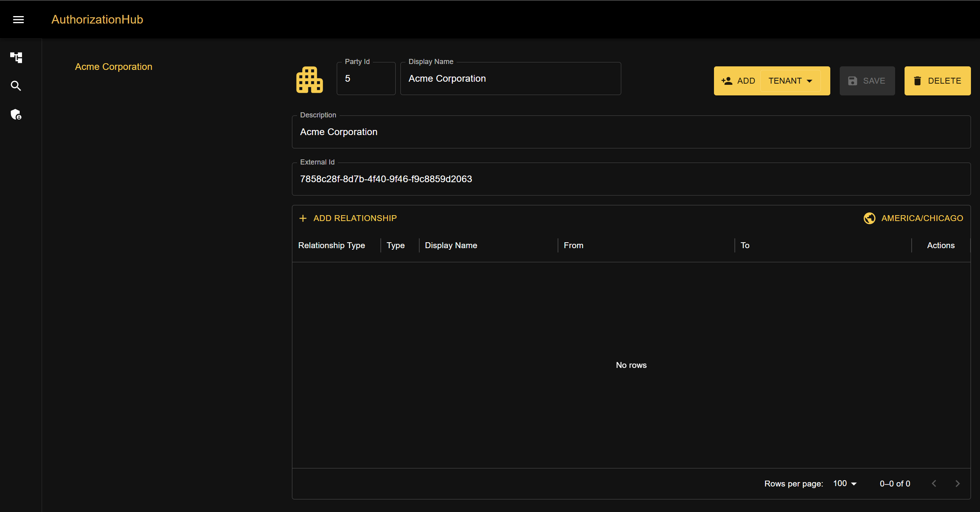The height and width of the screenshot is (512, 980).
Task: Click the plus icon for Add Relationship
Action: (303, 218)
